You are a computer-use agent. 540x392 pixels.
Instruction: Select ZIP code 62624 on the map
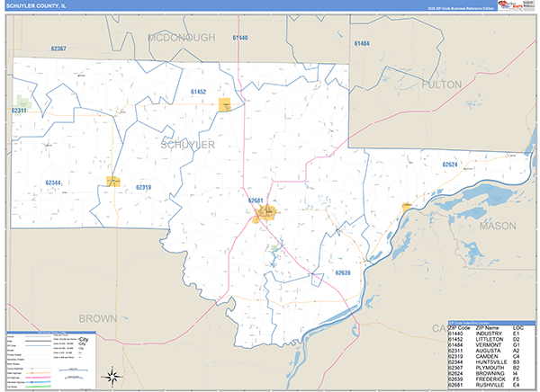pyautogui.click(x=450, y=165)
